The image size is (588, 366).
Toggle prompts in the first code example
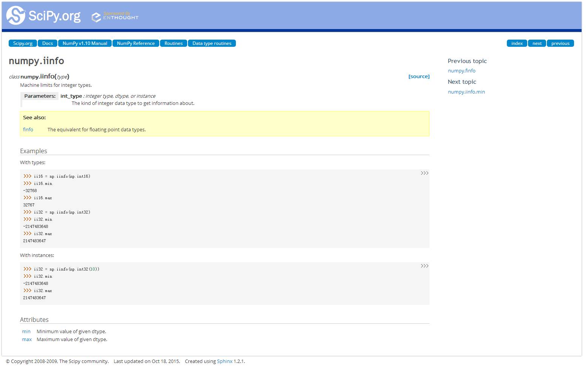(x=424, y=173)
